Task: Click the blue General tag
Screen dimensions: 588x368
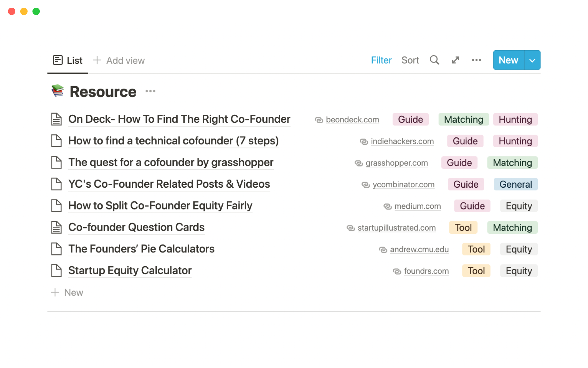Action: click(x=515, y=184)
